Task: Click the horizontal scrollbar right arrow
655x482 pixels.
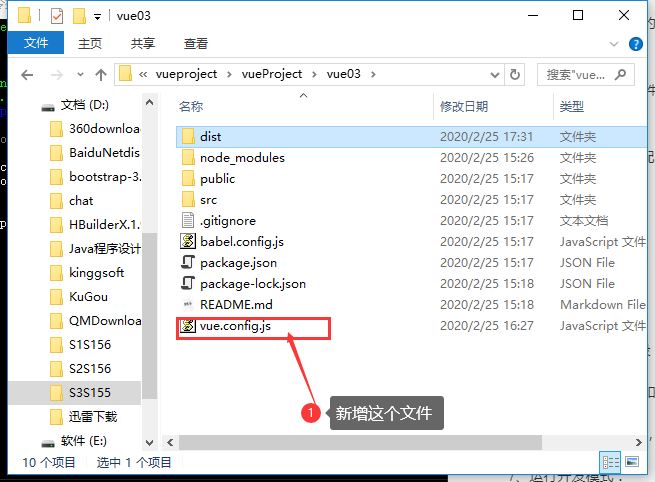Action: [x=638, y=442]
